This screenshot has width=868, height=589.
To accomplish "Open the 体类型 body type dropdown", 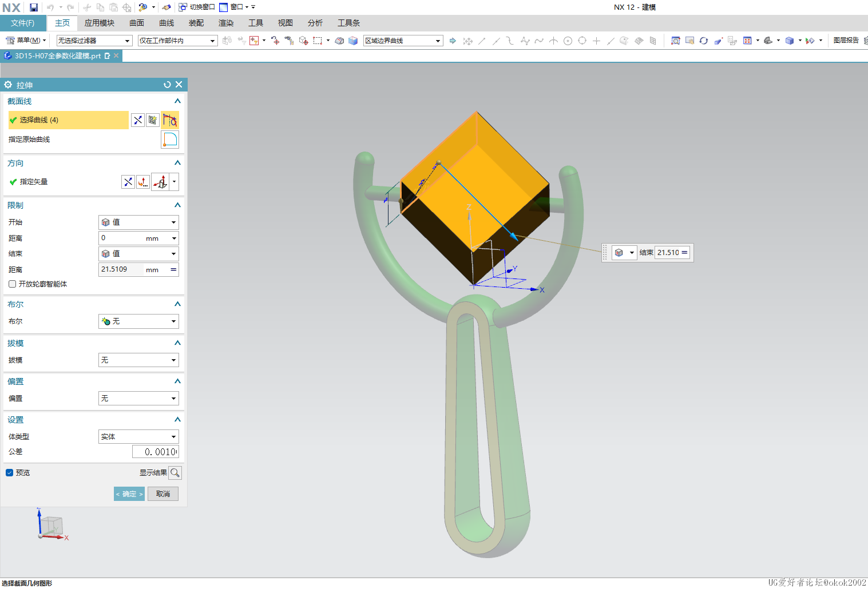I will click(138, 437).
